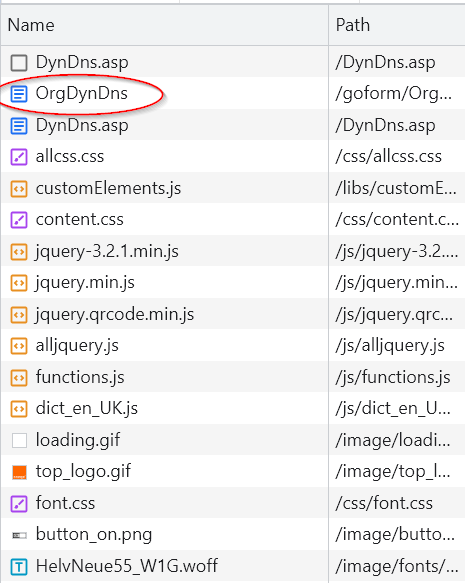The image size is (465, 583).
Task: Click the script icon beside jquery.min.js
Action: tap(19, 283)
